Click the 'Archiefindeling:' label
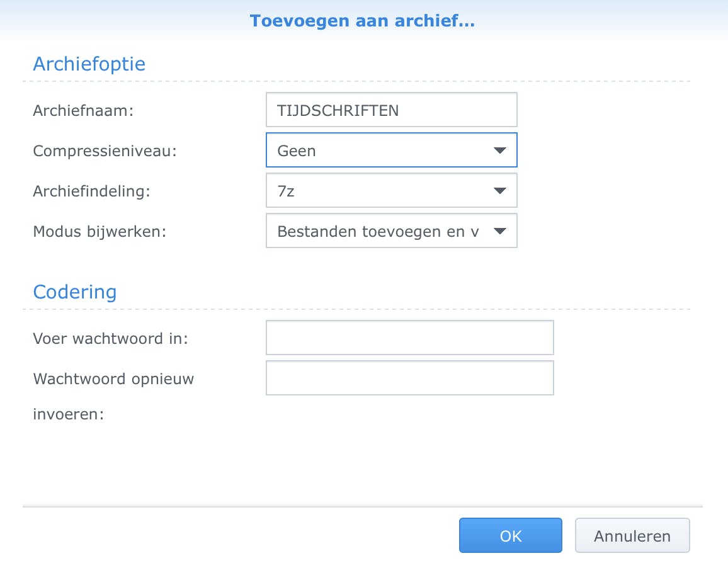This screenshot has height=563, width=728. click(91, 191)
